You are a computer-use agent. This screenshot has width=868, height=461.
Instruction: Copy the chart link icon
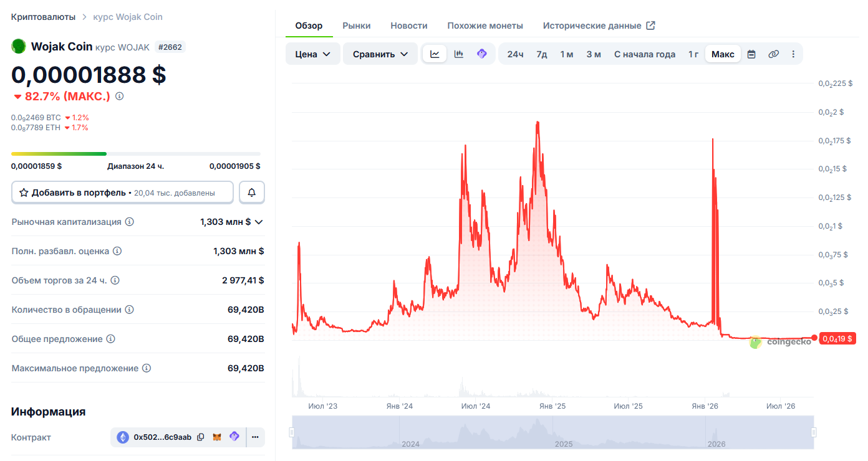pos(773,54)
